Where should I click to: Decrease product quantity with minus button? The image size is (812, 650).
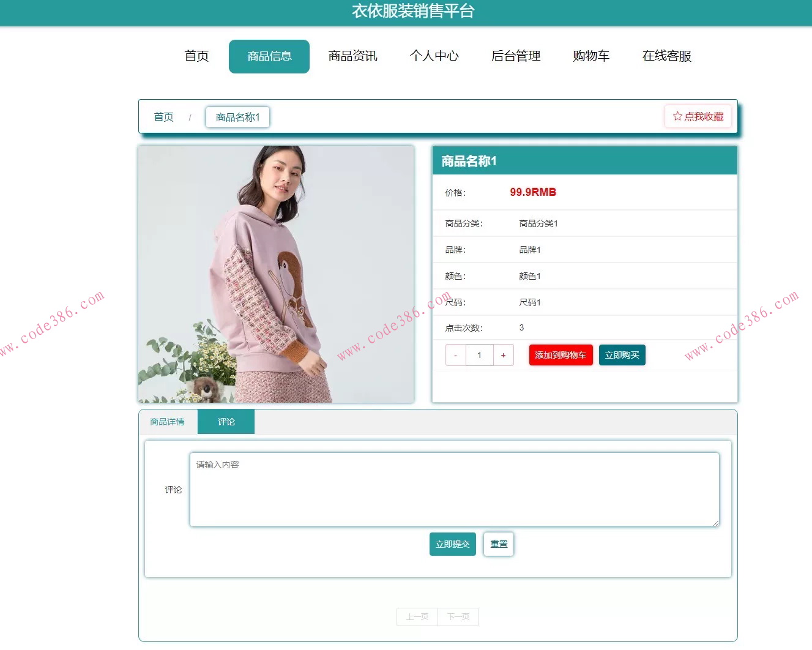[455, 355]
